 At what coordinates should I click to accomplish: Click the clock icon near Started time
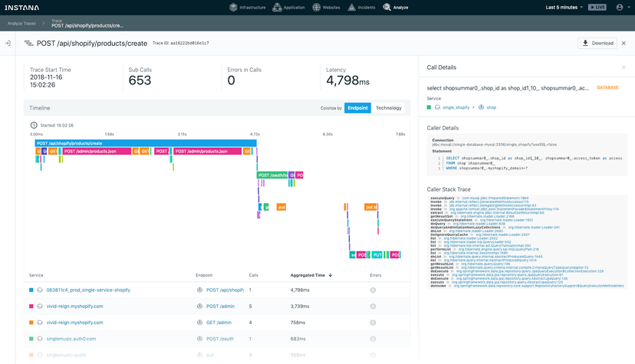click(34, 126)
